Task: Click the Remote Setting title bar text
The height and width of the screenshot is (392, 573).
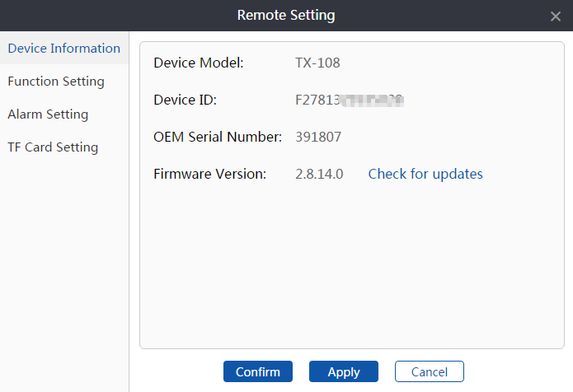Action: 286,16
